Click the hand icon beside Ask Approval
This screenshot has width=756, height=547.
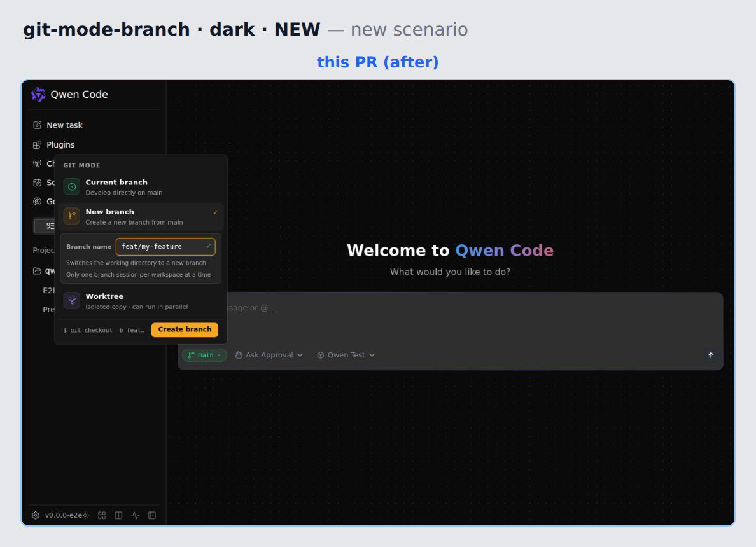pyautogui.click(x=239, y=355)
